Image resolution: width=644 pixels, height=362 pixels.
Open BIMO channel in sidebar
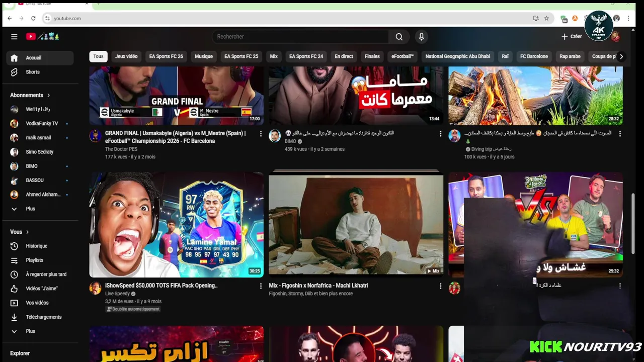click(x=40, y=166)
